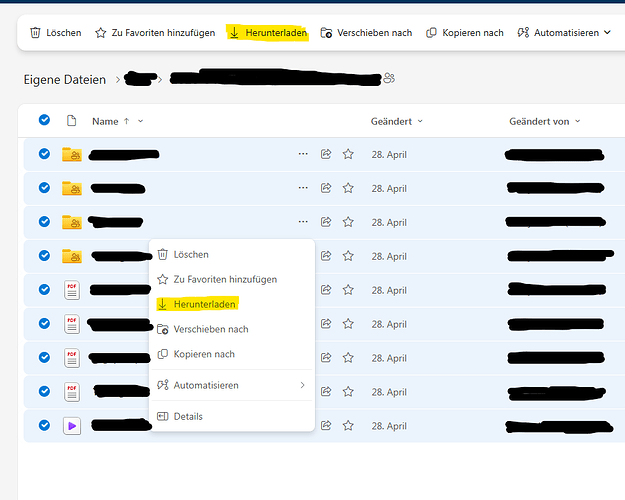Share the fourth folder via share icon

click(326, 256)
